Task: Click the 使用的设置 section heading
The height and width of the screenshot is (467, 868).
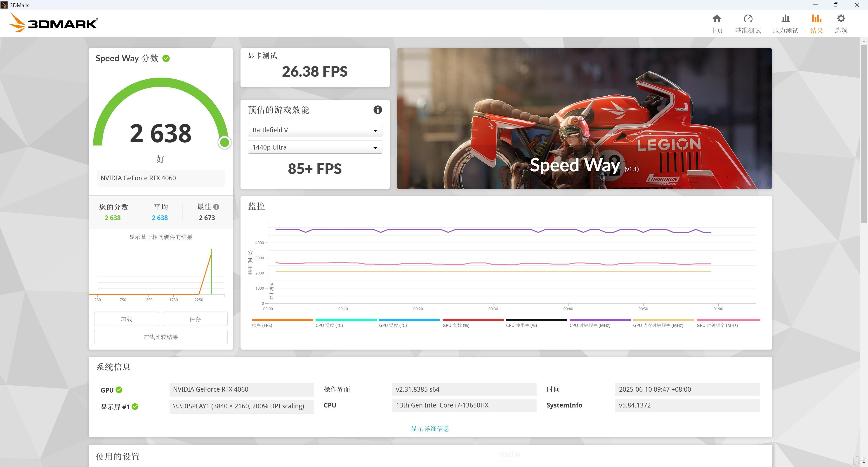Action: (118, 457)
